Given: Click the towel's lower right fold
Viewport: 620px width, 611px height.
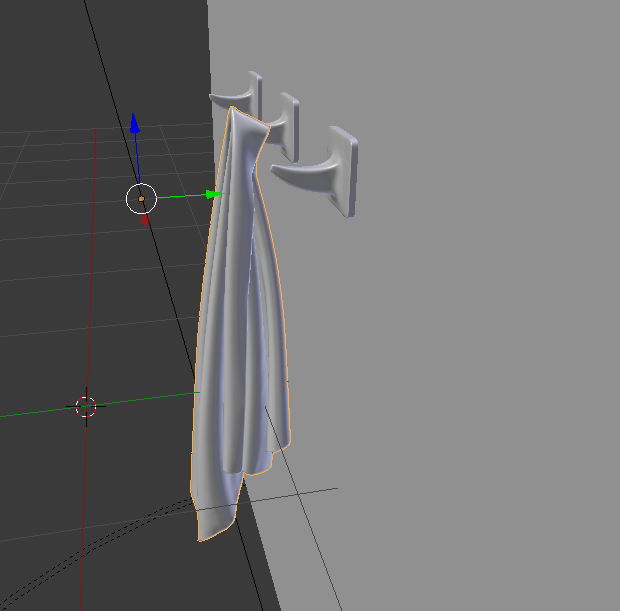Looking at the screenshot, I should (x=275, y=440).
